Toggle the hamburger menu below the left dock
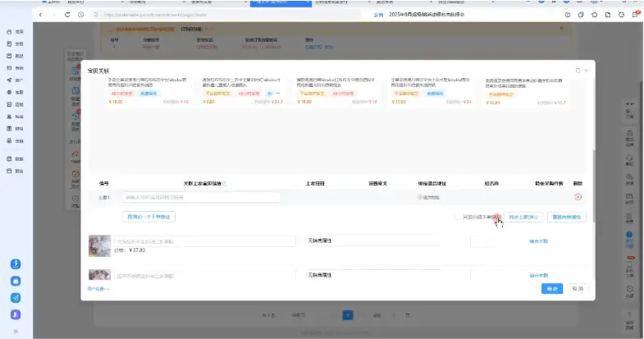This screenshot has height=339, width=644. click(16, 331)
